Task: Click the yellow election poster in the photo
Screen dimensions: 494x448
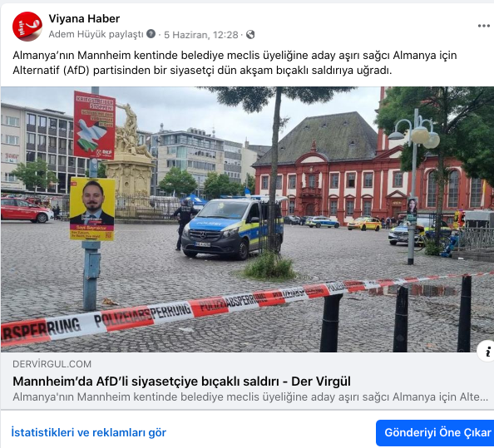Action: click(x=92, y=209)
